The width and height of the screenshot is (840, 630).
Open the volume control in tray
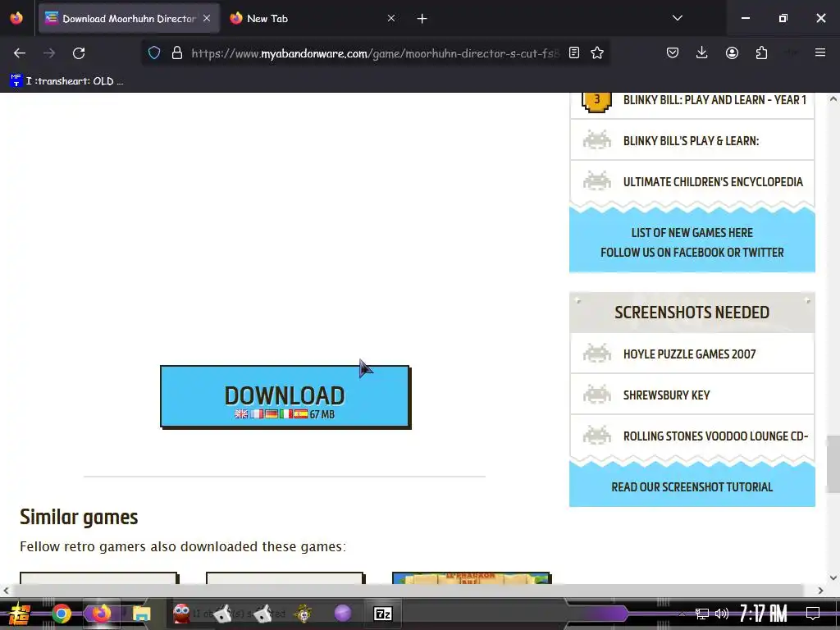722,614
